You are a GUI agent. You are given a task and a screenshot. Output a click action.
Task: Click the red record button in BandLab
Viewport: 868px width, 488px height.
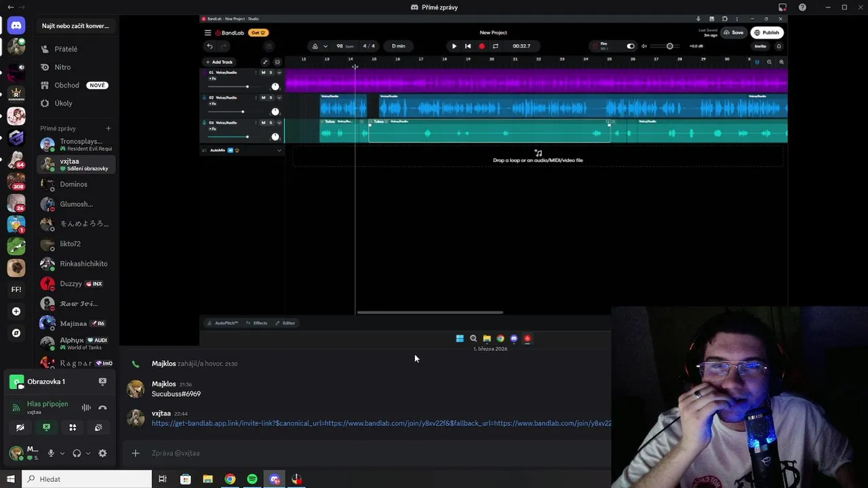point(481,46)
